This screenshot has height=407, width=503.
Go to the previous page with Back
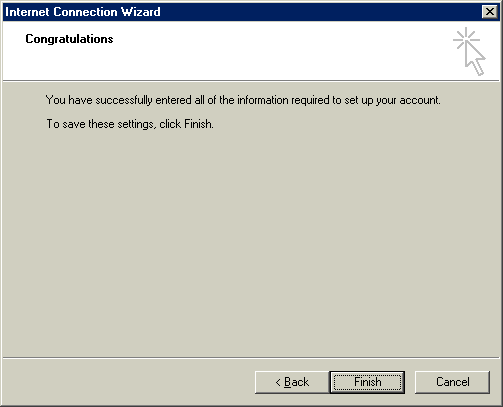[292, 382]
